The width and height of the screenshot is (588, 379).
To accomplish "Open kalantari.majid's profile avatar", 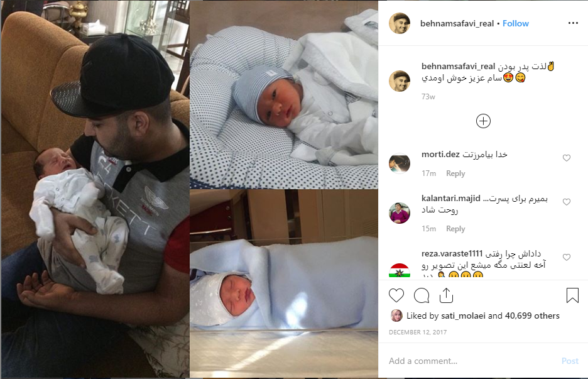I will 400,213.
